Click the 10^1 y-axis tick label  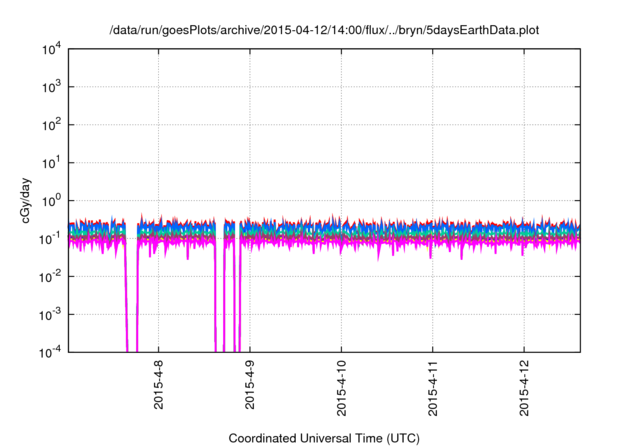[x=52, y=163]
